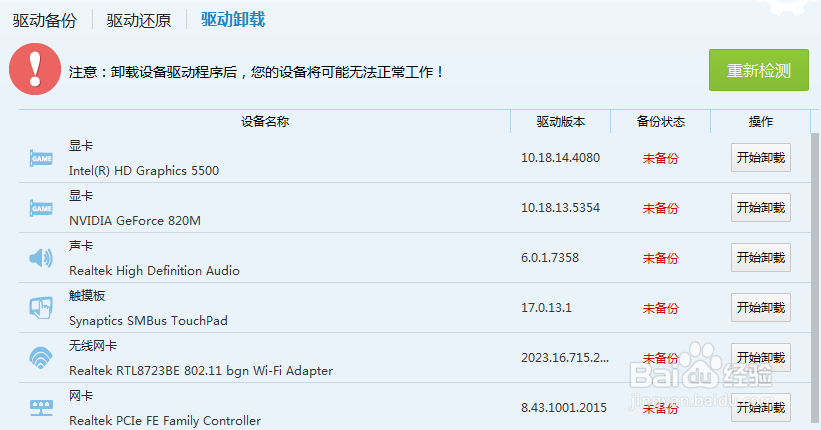
Task: Select the 驱动卸载 tab
Action: 233,19
